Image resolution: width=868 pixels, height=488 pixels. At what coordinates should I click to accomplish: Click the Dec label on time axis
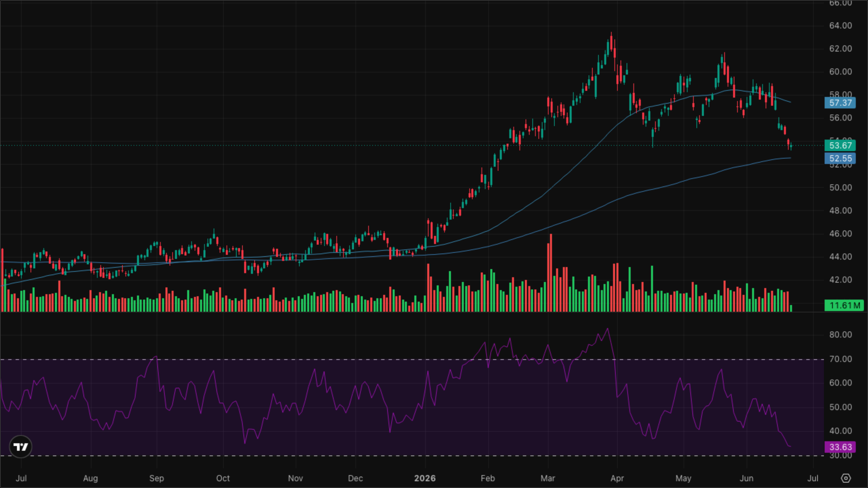click(x=355, y=478)
